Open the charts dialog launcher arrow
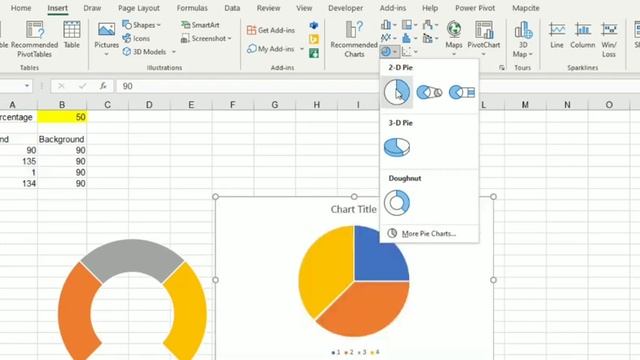Screen dimensions: 640x360 click(502, 68)
